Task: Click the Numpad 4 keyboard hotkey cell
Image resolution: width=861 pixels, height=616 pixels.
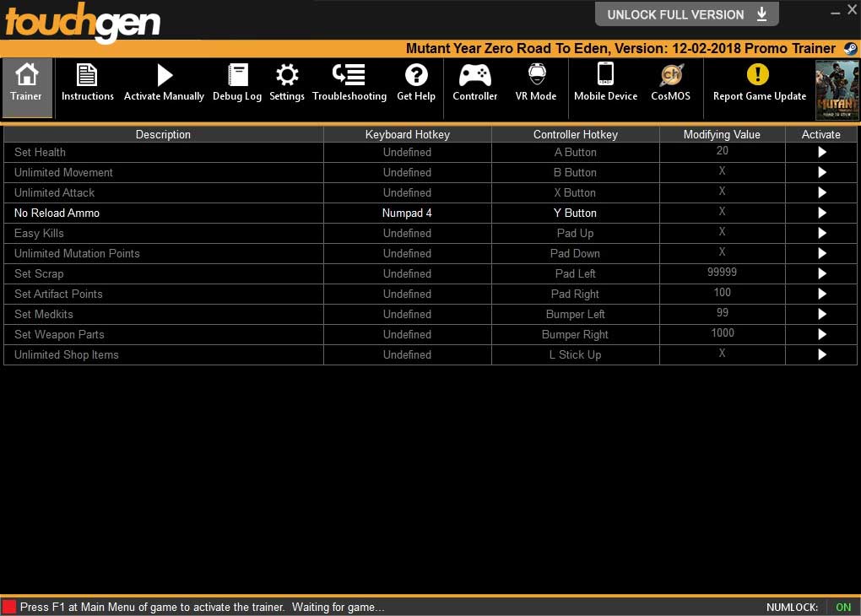Action: [407, 213]
